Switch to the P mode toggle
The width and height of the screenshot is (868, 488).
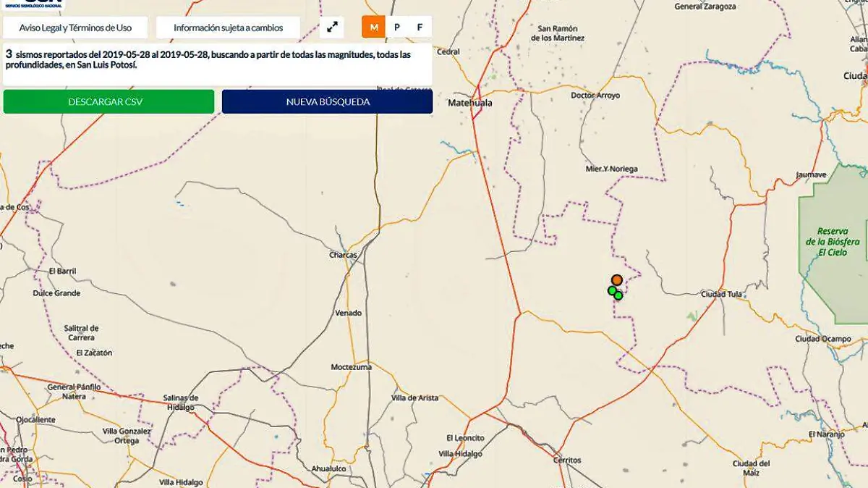tap(396, 28)
